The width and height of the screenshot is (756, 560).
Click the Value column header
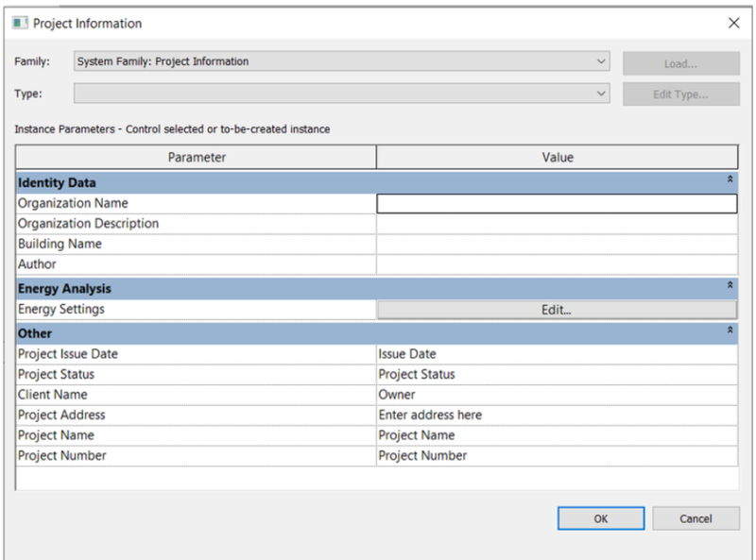[x=557, y=157]
